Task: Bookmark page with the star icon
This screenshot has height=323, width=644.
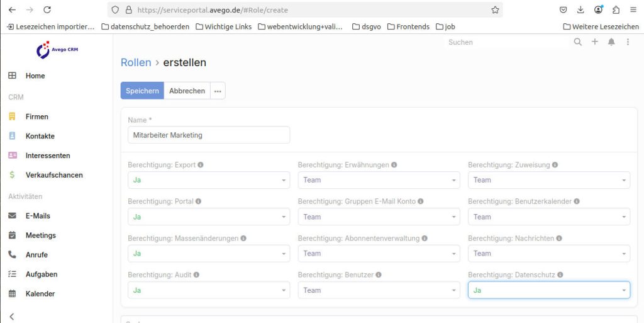Action: click(495, 10)
